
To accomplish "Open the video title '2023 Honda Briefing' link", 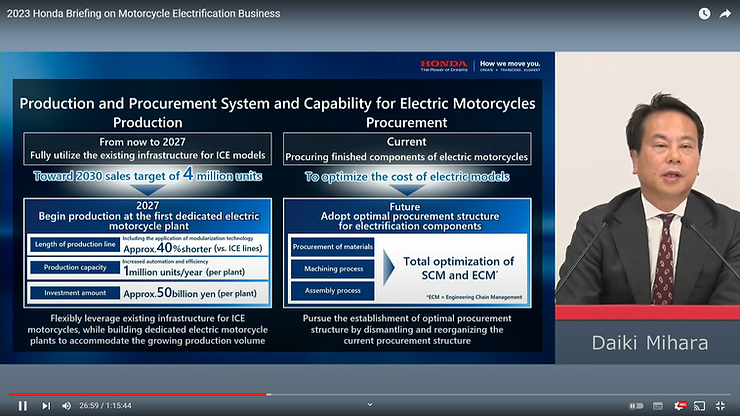I will 143,14.
